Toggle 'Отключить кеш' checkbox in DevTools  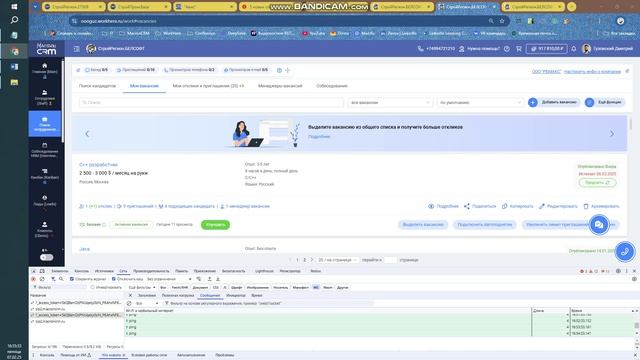click(114, 279)
